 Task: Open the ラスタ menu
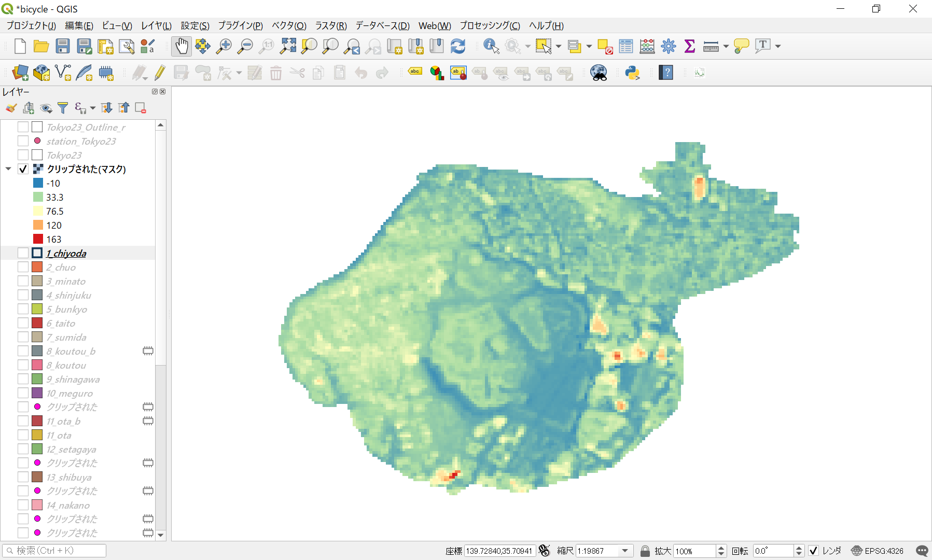click(x=331, y=25)
